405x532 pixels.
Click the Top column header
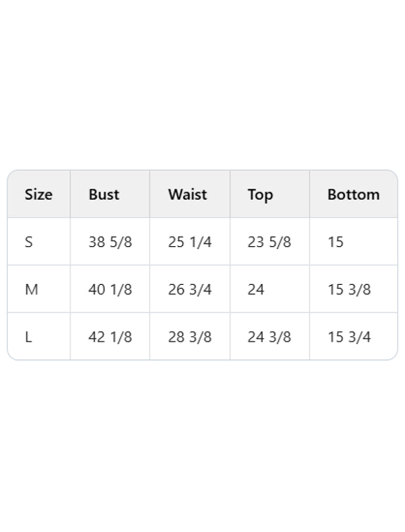260,195
